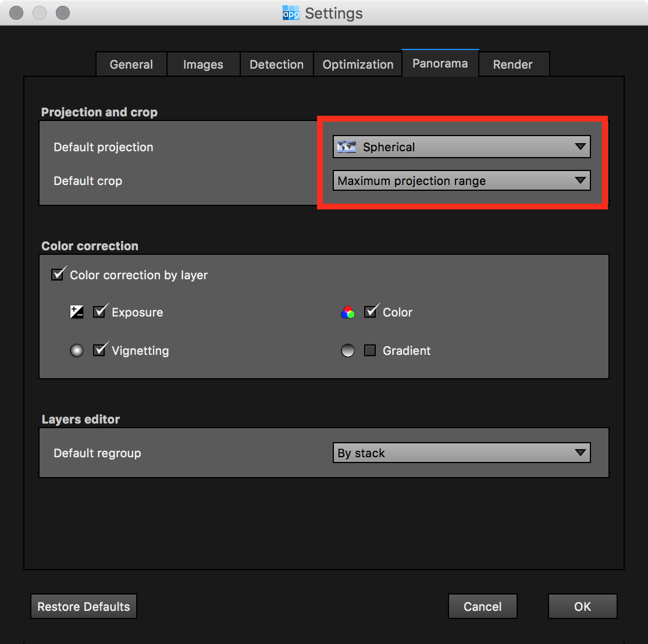Image resolution: width=648 pixels, height=644 pixels.
Task: Open the Default projection Spherical dropdown
Action: (x=462, y=147)
